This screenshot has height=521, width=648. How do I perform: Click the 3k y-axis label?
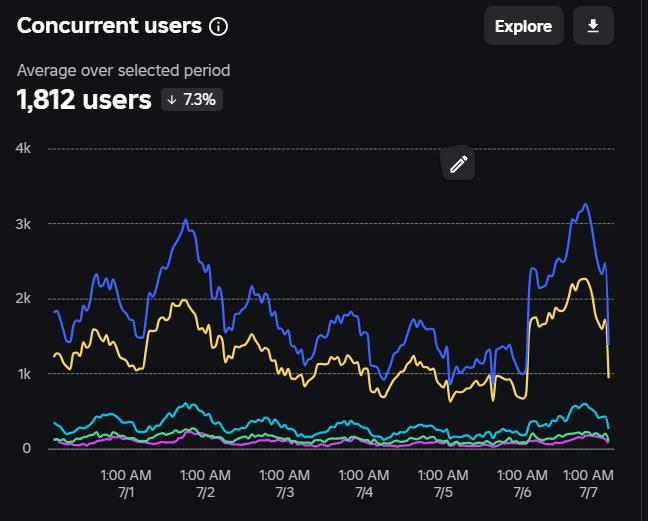[x=25, y=223]
